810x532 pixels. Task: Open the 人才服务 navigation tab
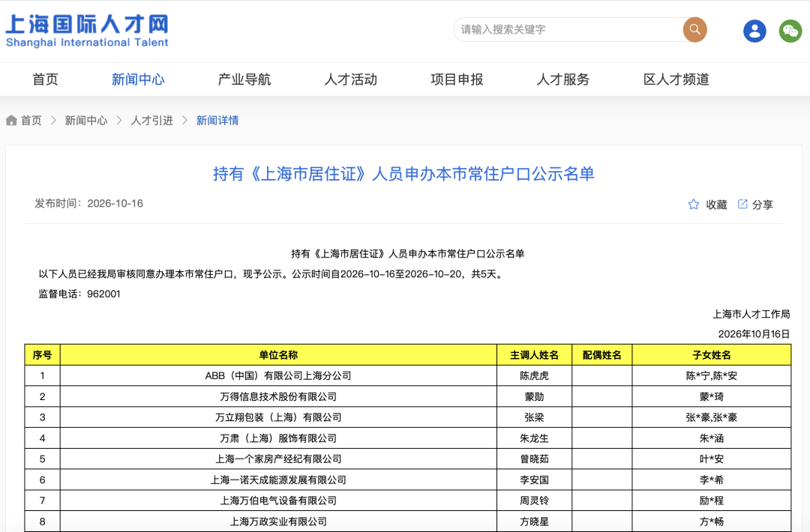pos(563,79)
